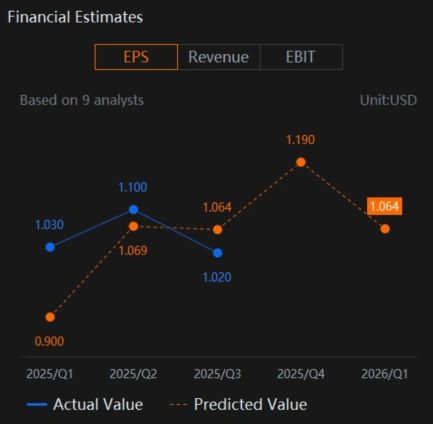Viewport: 433px width, 424px height.
Task: Toggle the Actual Value legend entry
Action: [x=85, y=404]
